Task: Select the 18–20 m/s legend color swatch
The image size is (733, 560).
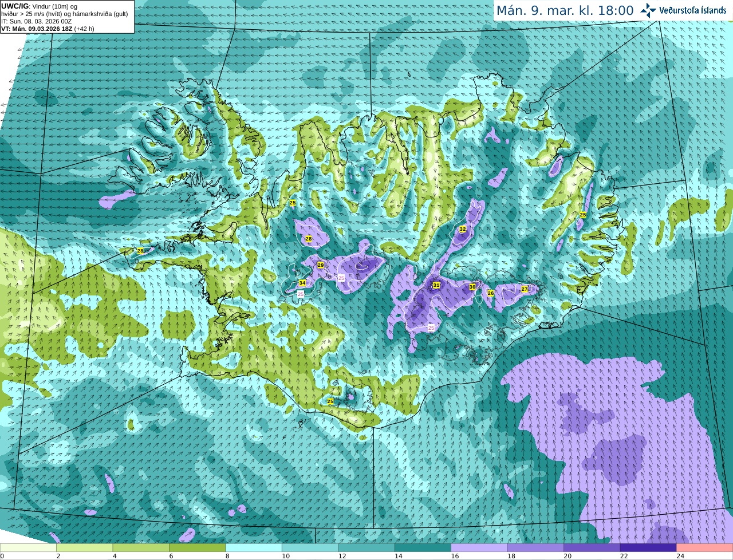Action: click(x=535, y=547)
